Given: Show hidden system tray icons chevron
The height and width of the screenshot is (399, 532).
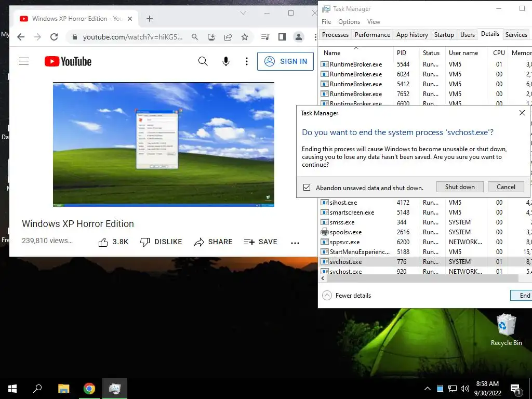Looking at the screenshot, I should [x=428, y=389].
